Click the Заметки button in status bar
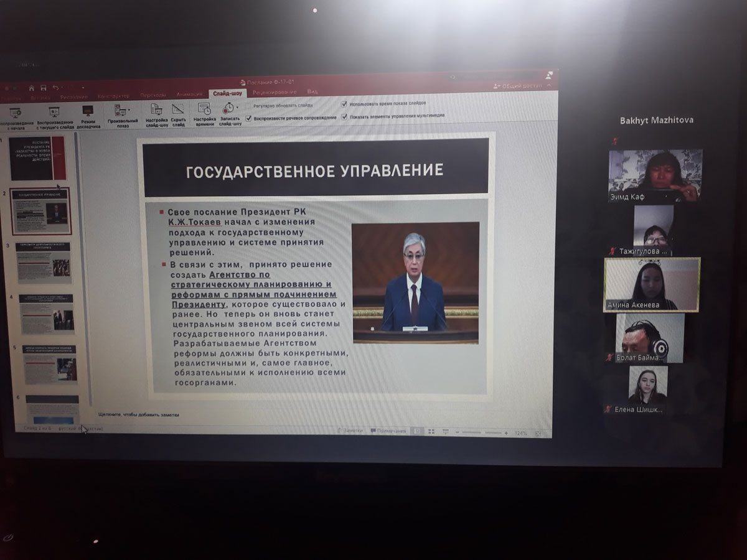This screenshot has height=560, width=747. point(349,431)
